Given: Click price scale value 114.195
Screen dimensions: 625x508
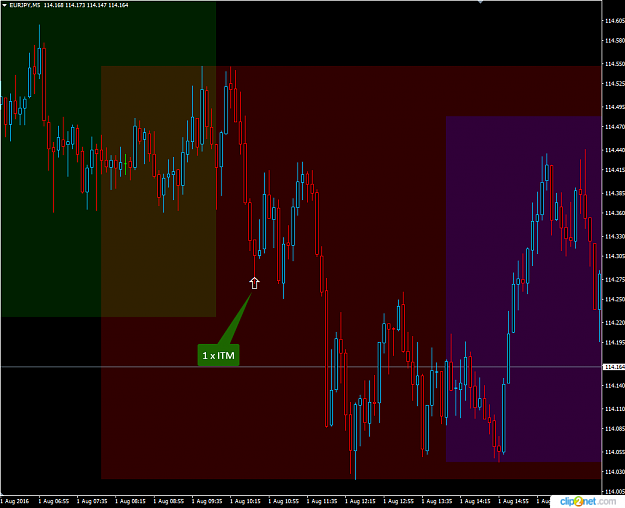Looking at the screenshot, I should [615, 342].
